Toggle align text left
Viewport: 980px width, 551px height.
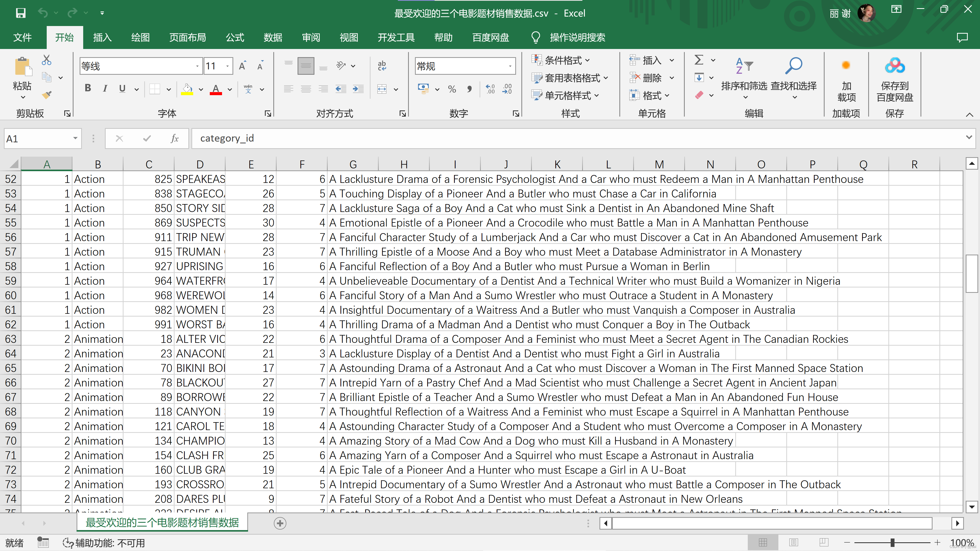point(288,89)
